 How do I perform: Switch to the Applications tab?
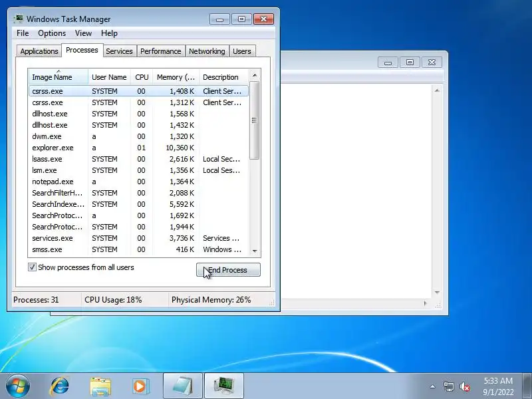pos(39,51)
